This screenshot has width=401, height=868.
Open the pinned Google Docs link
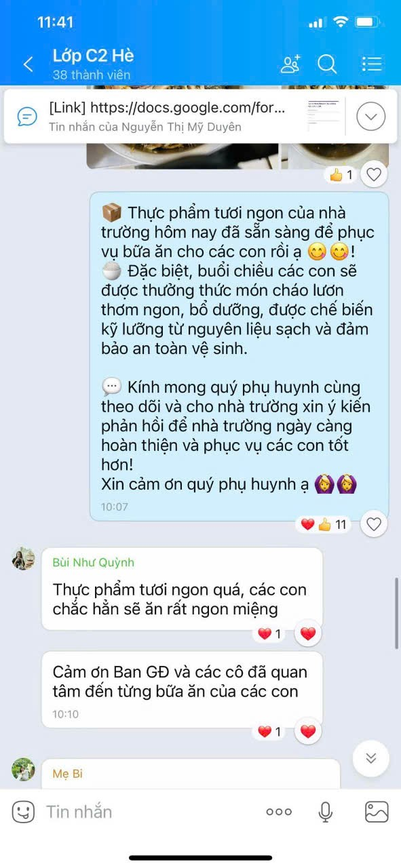[177, 116]
